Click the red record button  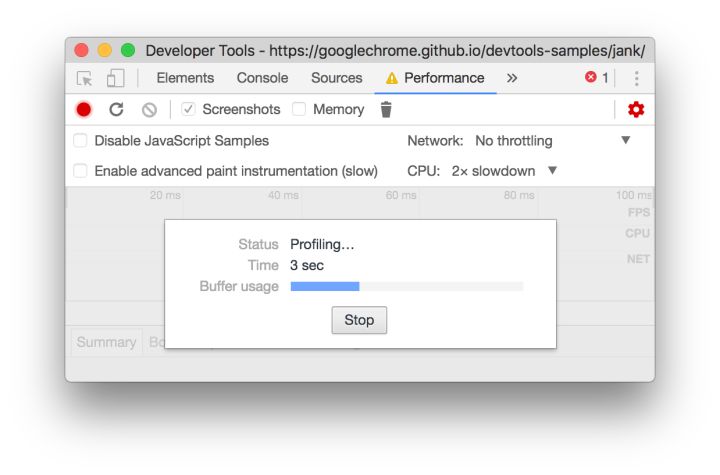coord(84,110)
